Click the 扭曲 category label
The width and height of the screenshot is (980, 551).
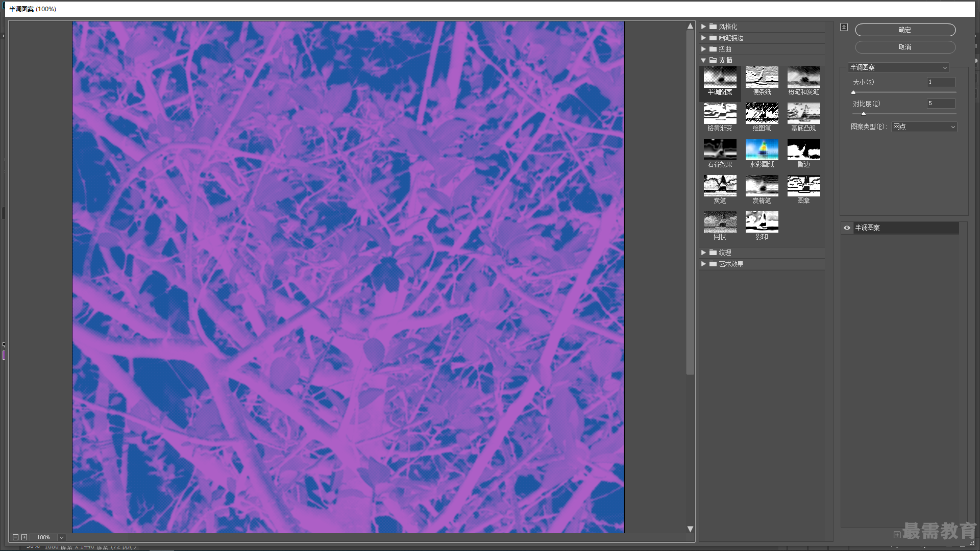point(725,49)
